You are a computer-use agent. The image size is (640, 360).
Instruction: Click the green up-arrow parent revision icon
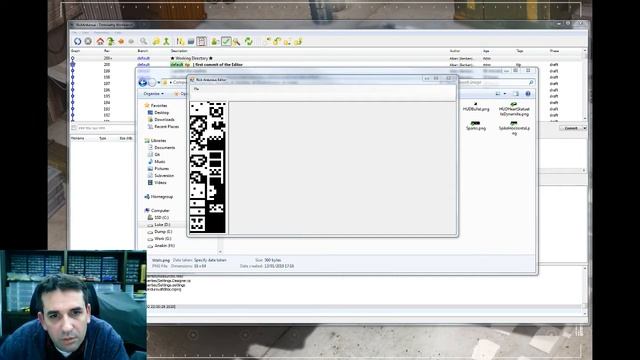tap(110, 41)
